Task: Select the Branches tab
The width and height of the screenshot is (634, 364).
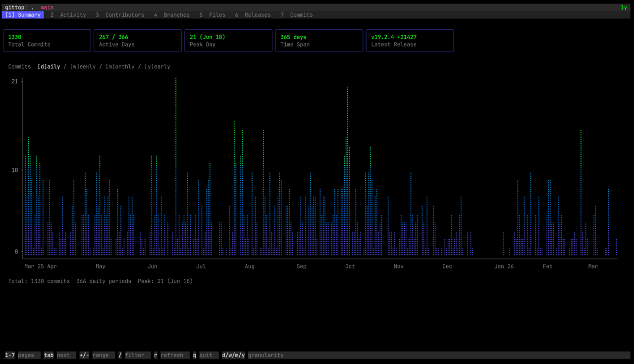Action: (x=172, y=14)
